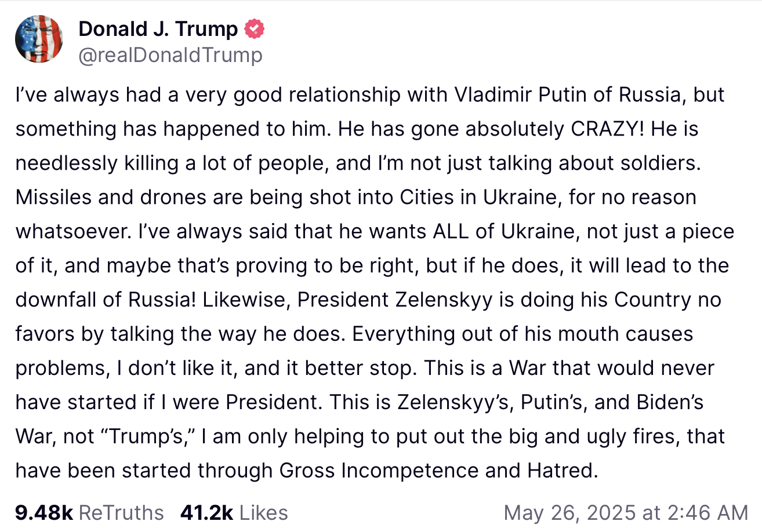Click the capitalized word ALL in post
762x532 pixels.
[453, 232]
